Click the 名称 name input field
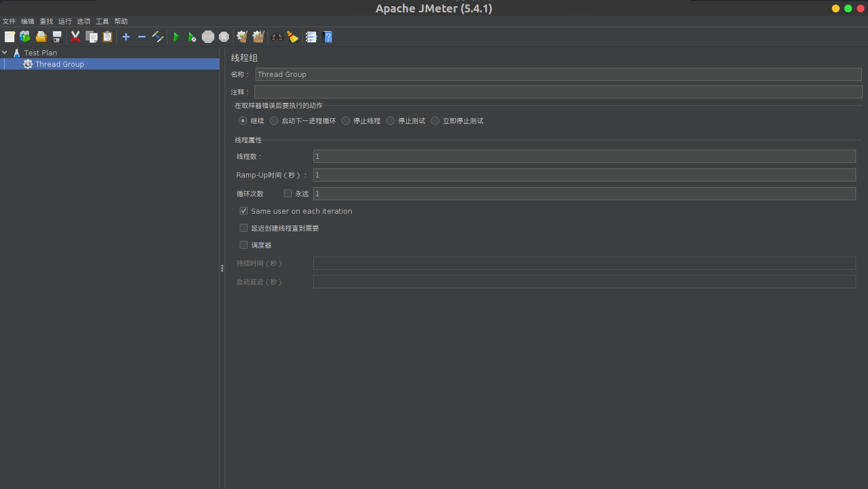Screen dimensions: 868x489 tap(558, 74)
